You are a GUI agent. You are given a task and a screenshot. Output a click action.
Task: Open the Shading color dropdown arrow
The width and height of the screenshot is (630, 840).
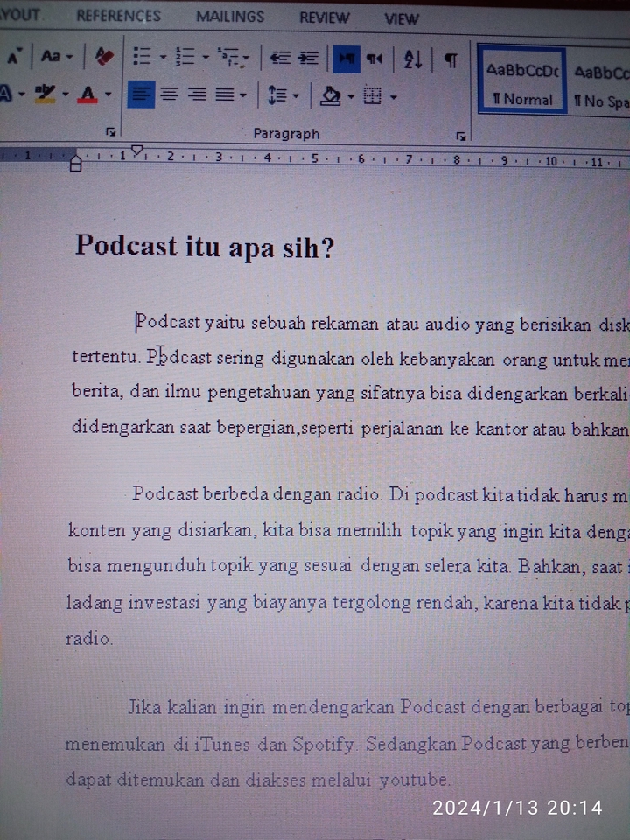click(x=351, y=97)
